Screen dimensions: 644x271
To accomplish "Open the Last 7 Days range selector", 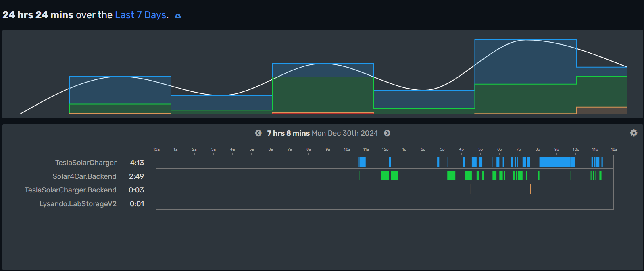I will (141, 15).
